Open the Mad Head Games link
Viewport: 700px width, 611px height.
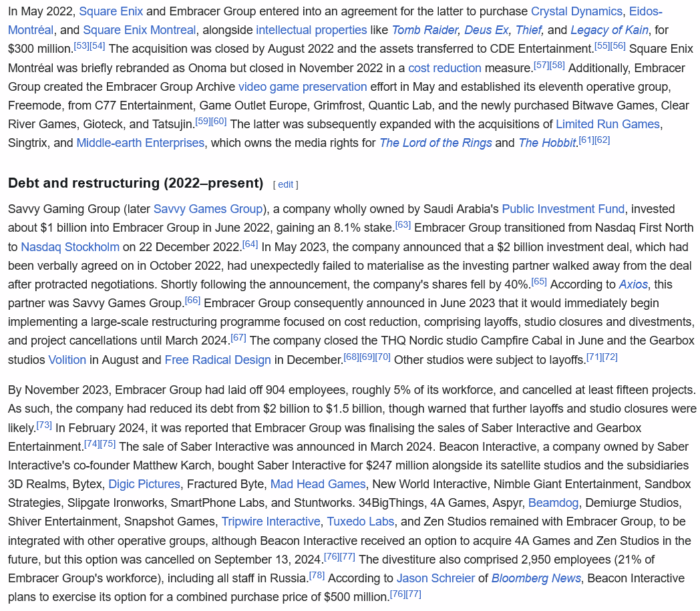click(x=318, y=484)
